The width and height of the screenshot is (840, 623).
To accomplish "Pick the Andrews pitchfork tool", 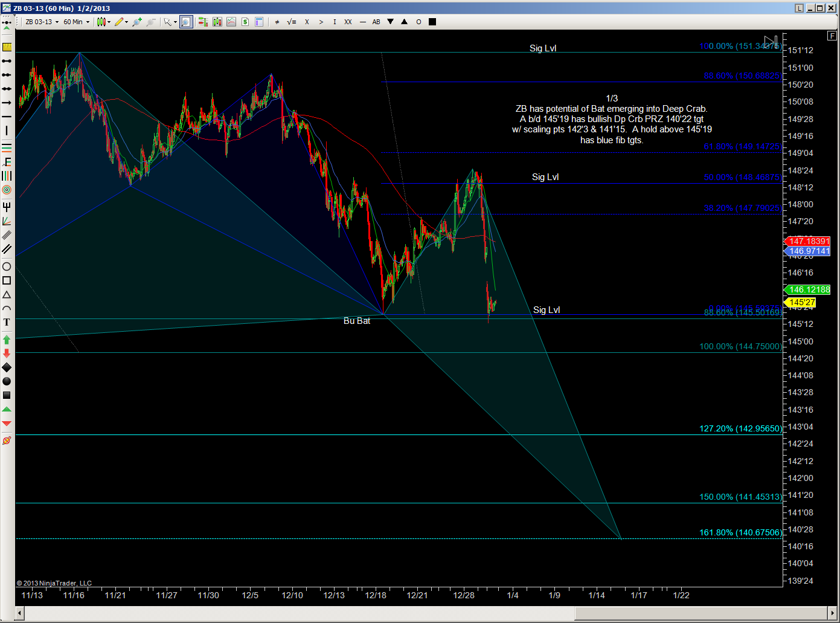I will [7, 207].
